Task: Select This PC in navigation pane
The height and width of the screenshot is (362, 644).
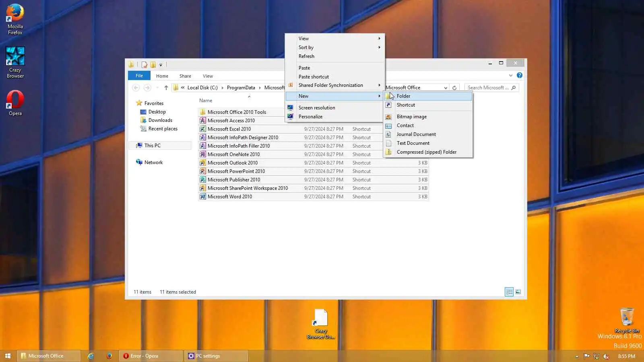Action: click(160, 146)
